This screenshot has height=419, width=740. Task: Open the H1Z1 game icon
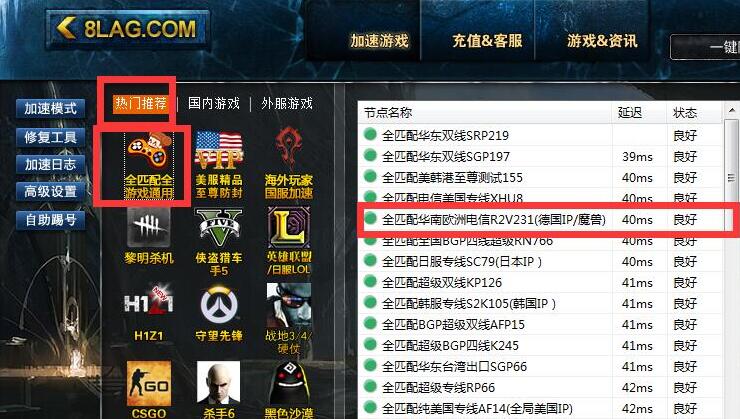click(149, 312)
